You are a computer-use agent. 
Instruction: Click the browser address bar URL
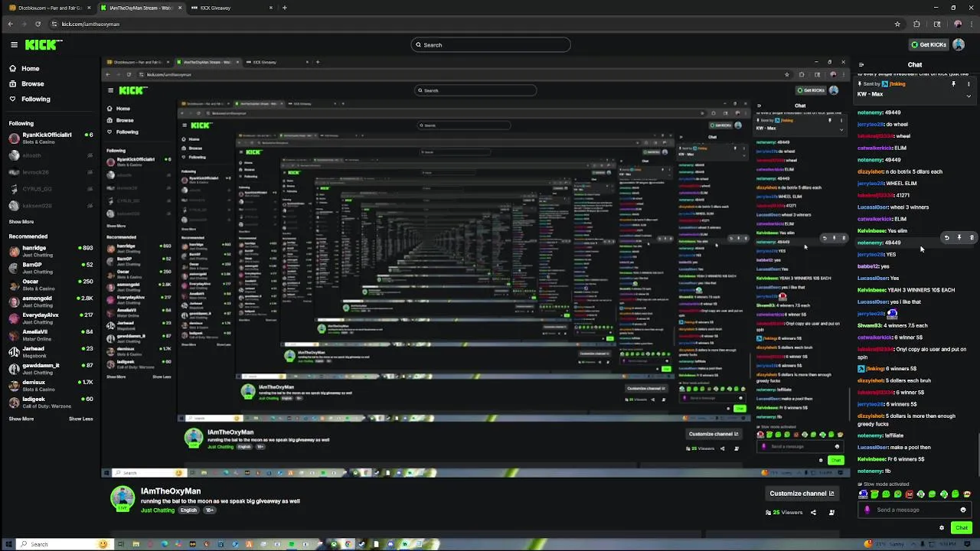(90, 24)
